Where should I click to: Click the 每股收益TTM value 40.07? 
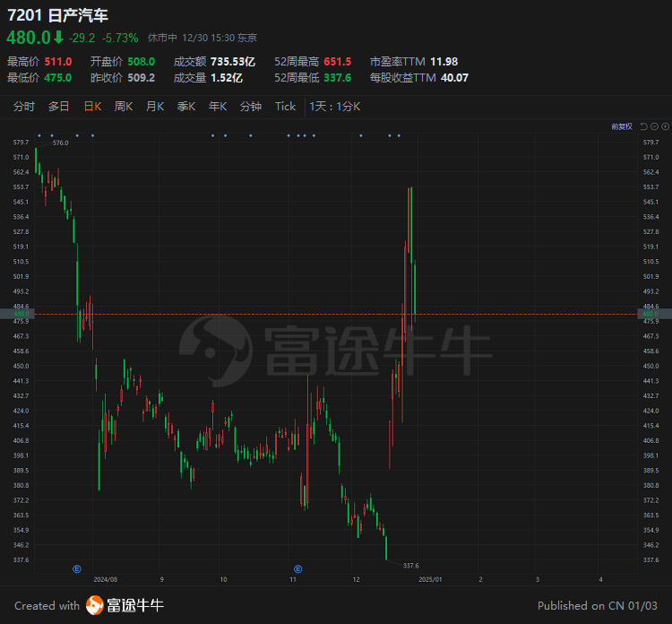(x=454, y=78)
